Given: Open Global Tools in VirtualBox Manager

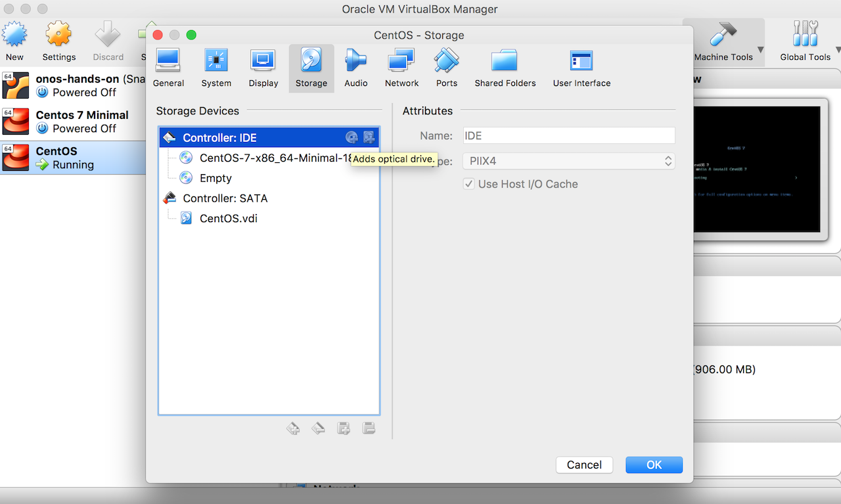Looking at the screenshot, I should tap(806, 41).
